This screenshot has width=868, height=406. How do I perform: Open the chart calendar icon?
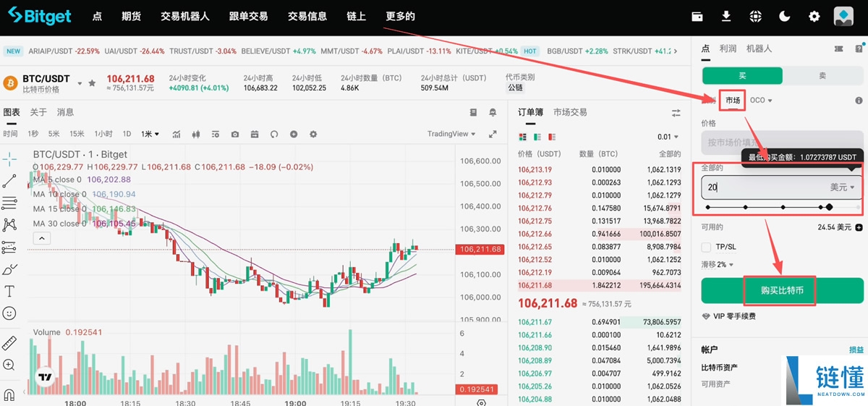tap(255, 135)
